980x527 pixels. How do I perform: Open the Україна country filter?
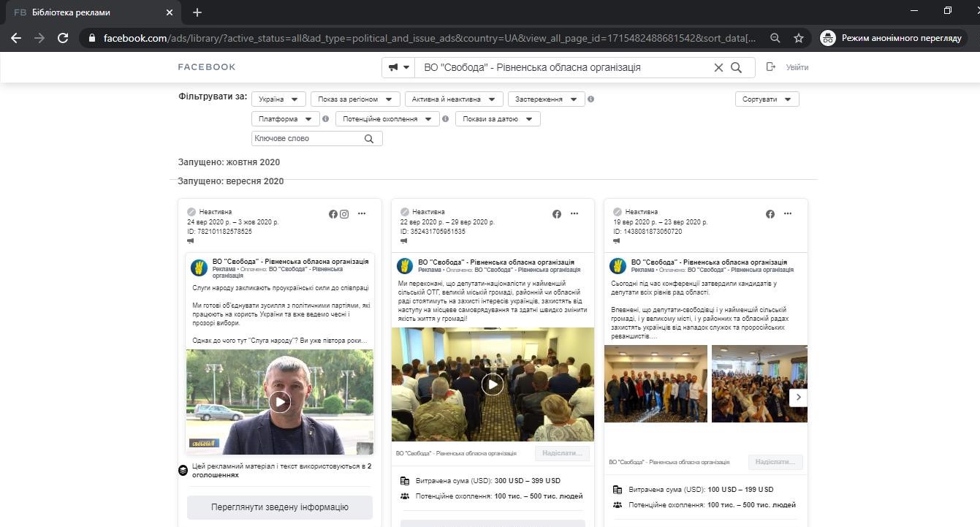[279, 99]
